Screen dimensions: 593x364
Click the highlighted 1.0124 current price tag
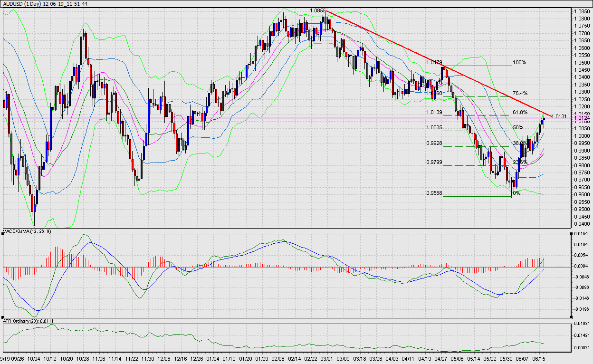coord(582,118)
